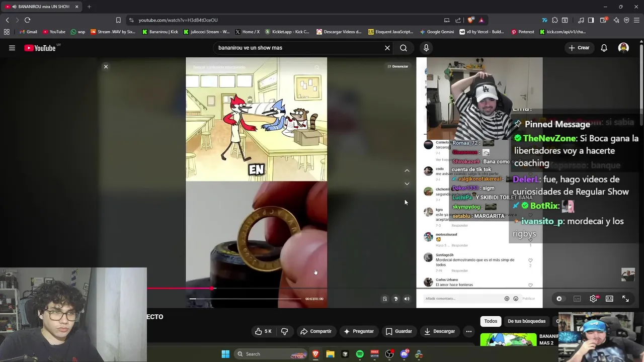Image resolution: width=644 pixels, height=362 pixels.
Task: Click the Descargar download button
Action: coord(440,331)
